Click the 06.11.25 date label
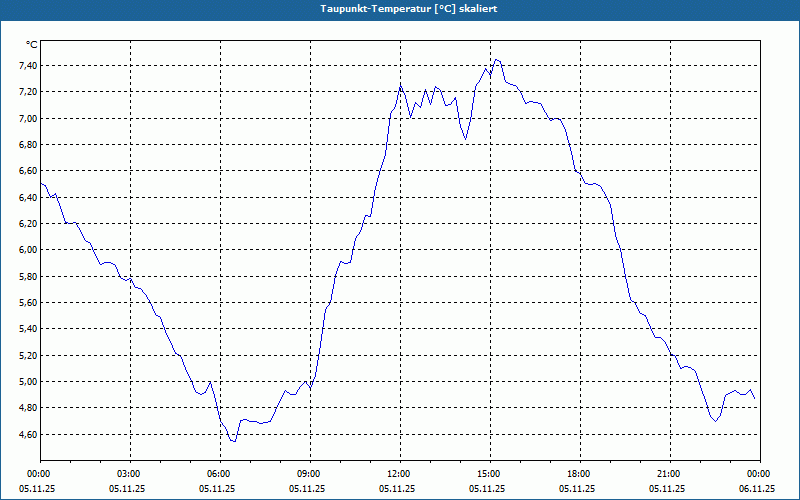Screen dimensions: 800x500 (x=757, y=489)
